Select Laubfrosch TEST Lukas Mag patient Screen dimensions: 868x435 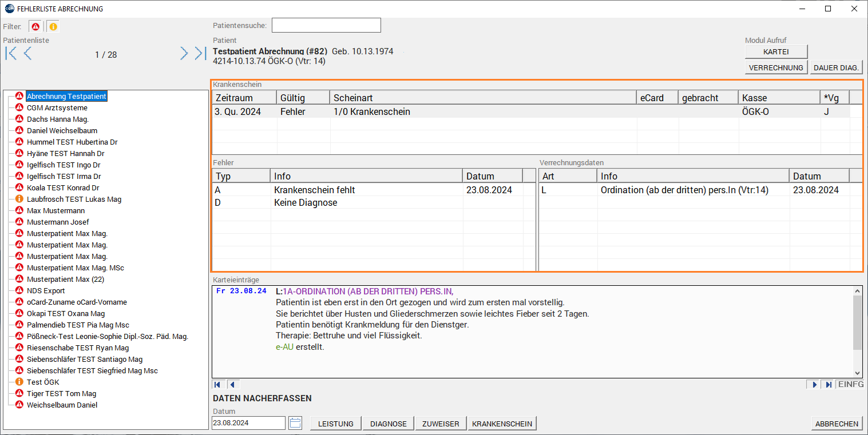(74, 199)
